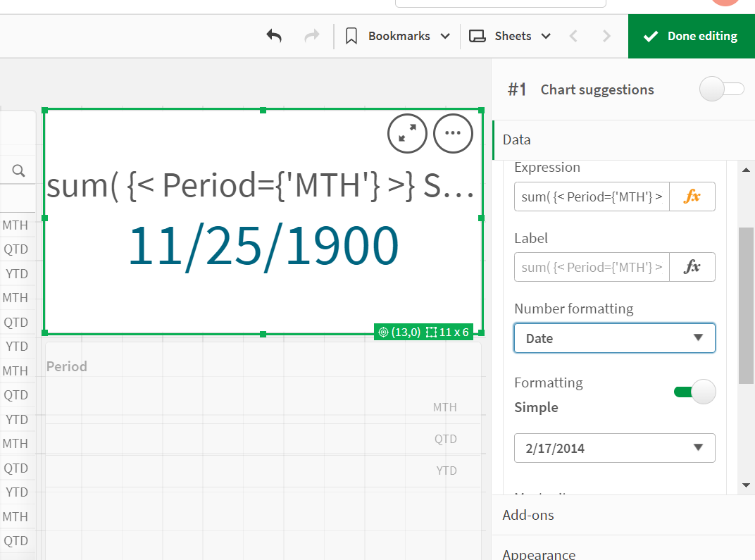Open the Number formatting dropdown
The height and width of the screenshot is (560, 755).
tap(614, 338)
